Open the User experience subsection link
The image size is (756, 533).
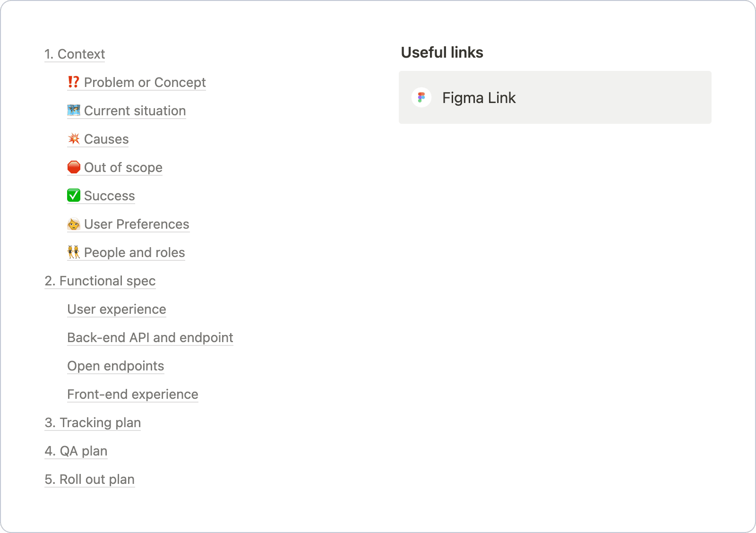click(x=117, y=309)
